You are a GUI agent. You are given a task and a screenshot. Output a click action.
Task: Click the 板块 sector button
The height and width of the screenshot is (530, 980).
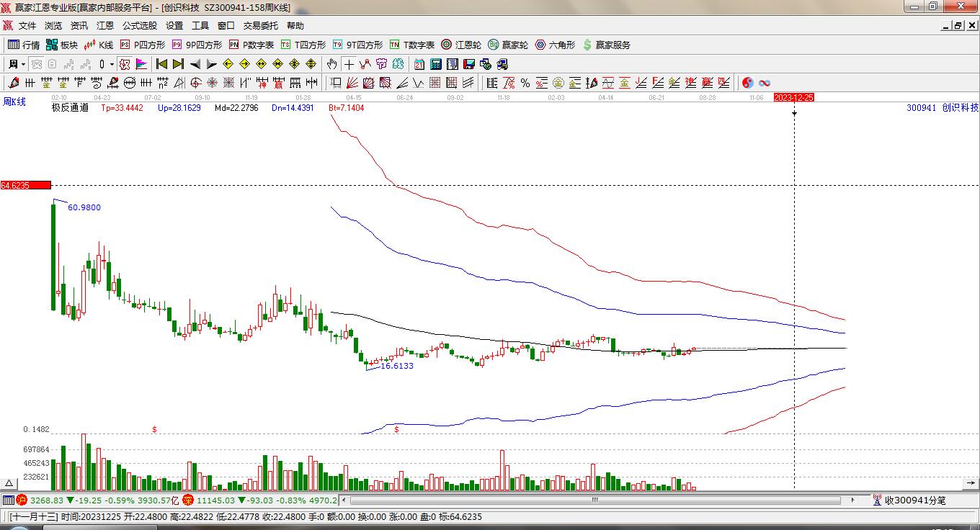62,45
